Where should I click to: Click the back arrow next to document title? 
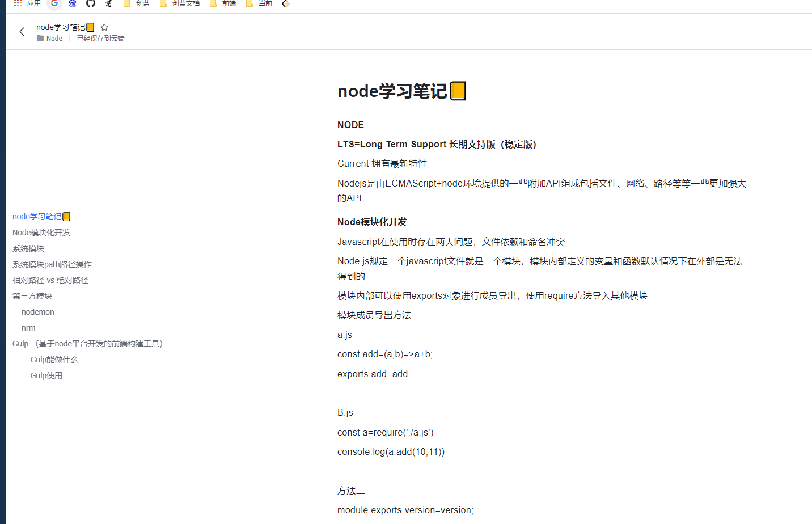(22, 32)
